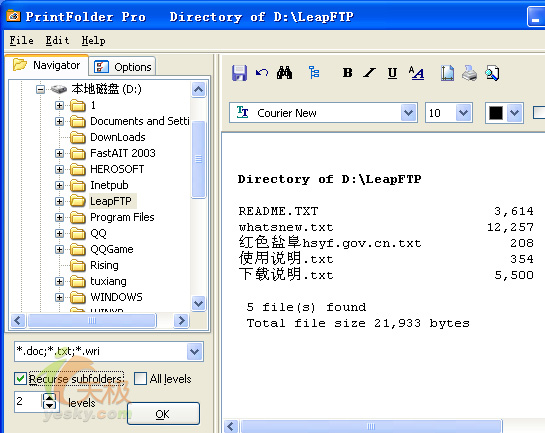This screenshot has height=433, width=545.
Task: Switch to the Options tab
Action: tap(122, 67)
